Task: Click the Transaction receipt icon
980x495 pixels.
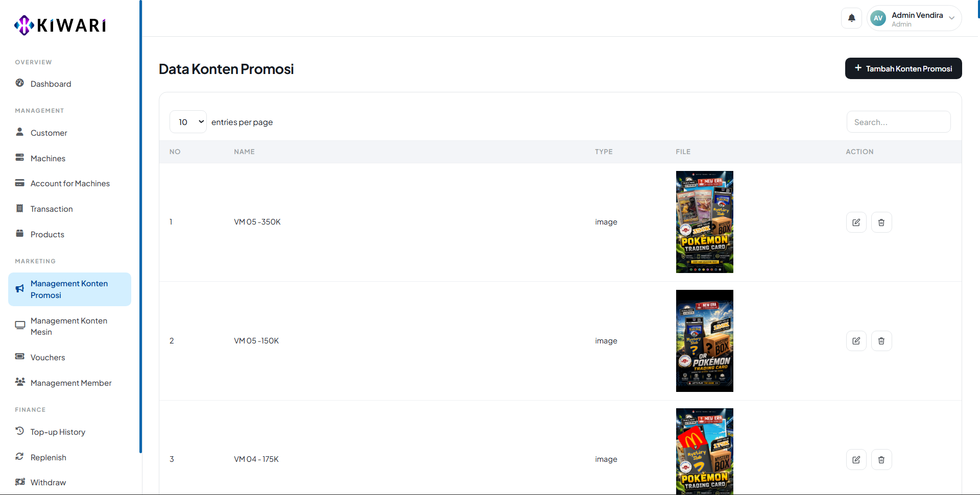Action: pyautogui.click(x=20, y=208)
